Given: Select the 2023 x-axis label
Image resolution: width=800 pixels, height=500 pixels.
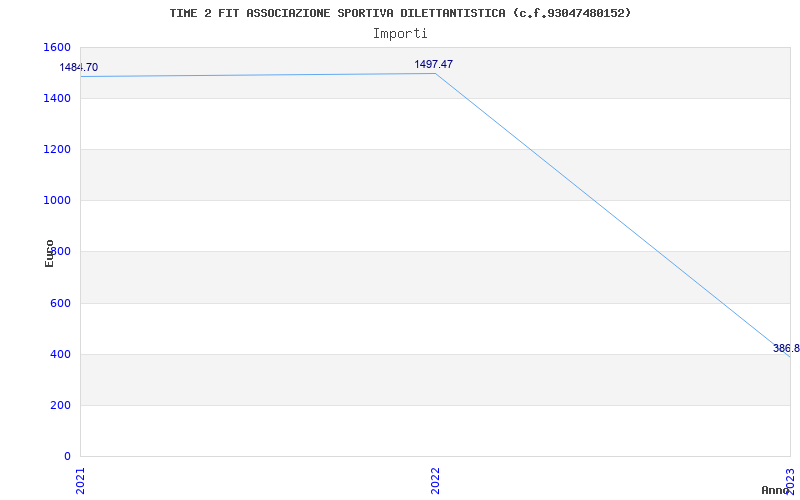Looking at the screenshot, I should coord(790,481).
